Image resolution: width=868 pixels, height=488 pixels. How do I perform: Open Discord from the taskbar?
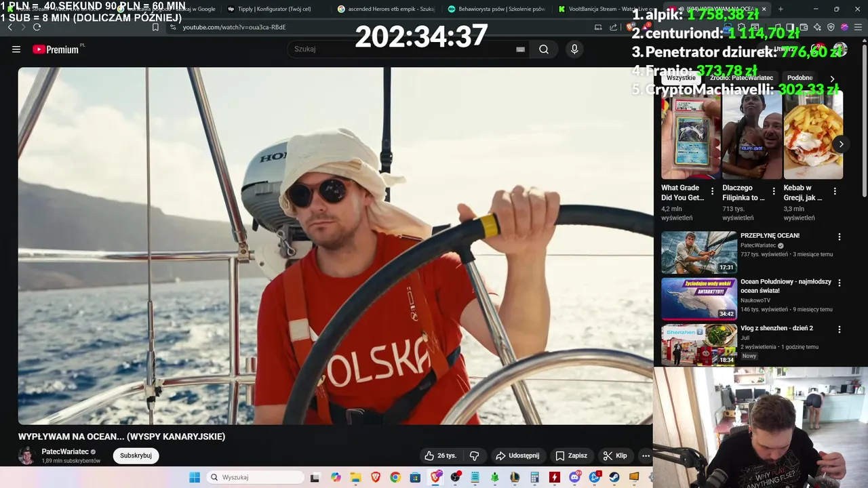click(x=575, y=477)
